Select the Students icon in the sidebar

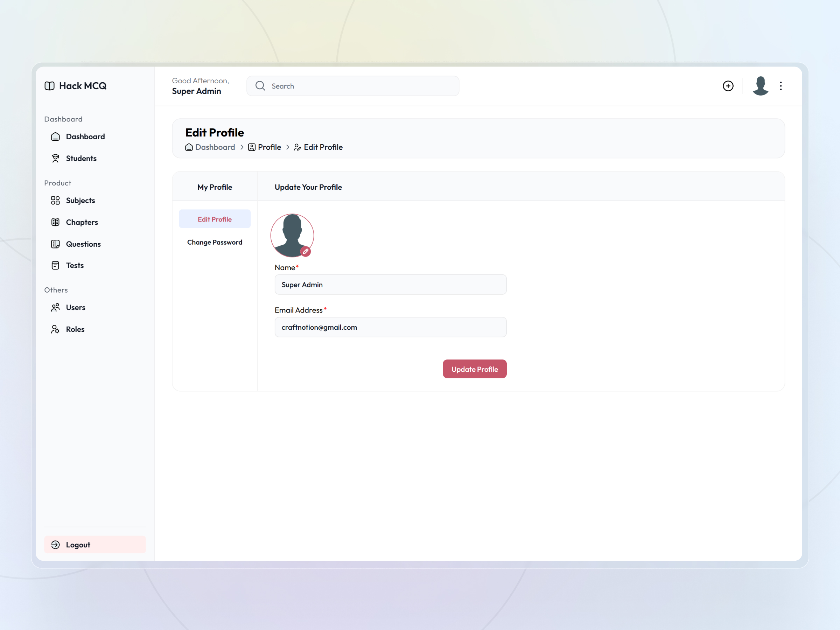(55, 158)
